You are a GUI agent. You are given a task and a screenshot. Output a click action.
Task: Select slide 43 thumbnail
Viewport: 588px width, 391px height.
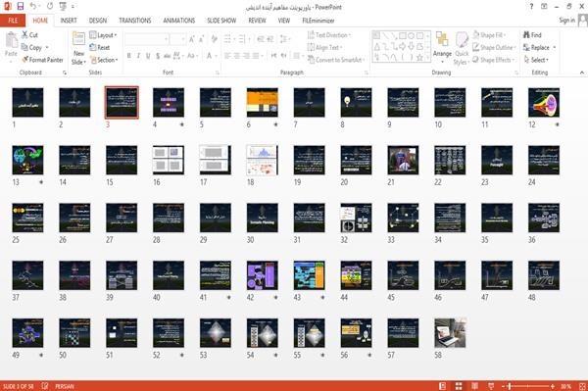pos(310,275)
